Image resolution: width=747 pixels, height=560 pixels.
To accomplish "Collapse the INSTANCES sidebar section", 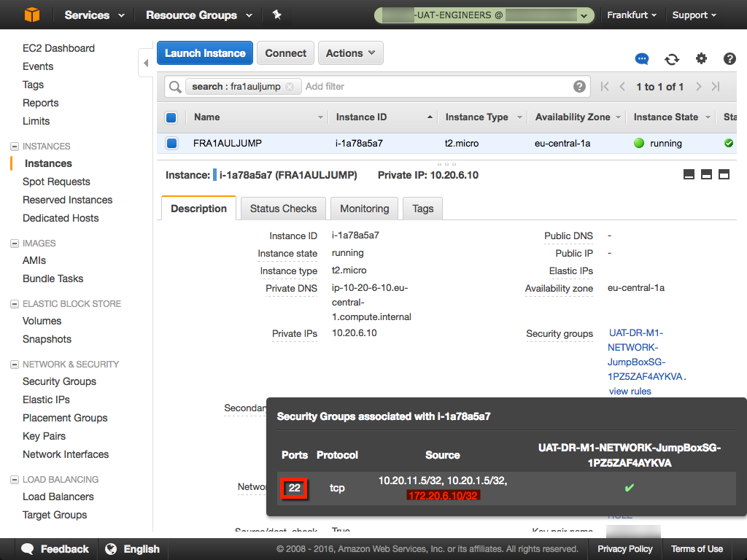I will click(15, 146).
